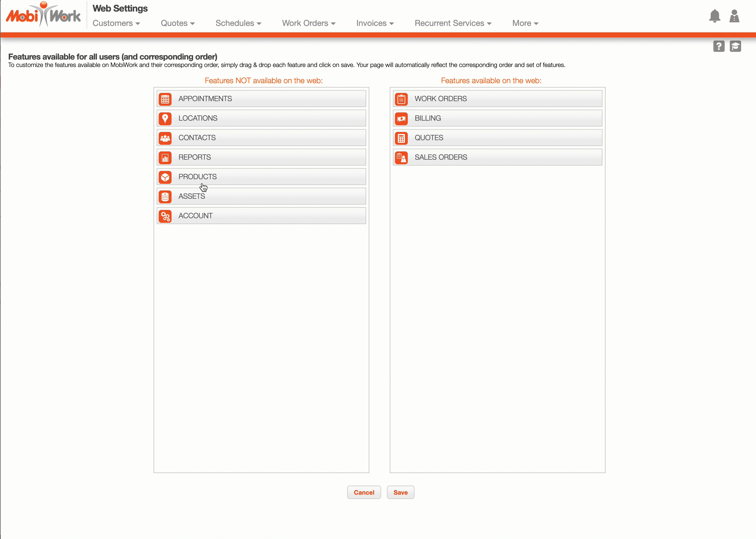
Task: Open the Recurrent Services navigation menu
Action: (x=452, y=23)
